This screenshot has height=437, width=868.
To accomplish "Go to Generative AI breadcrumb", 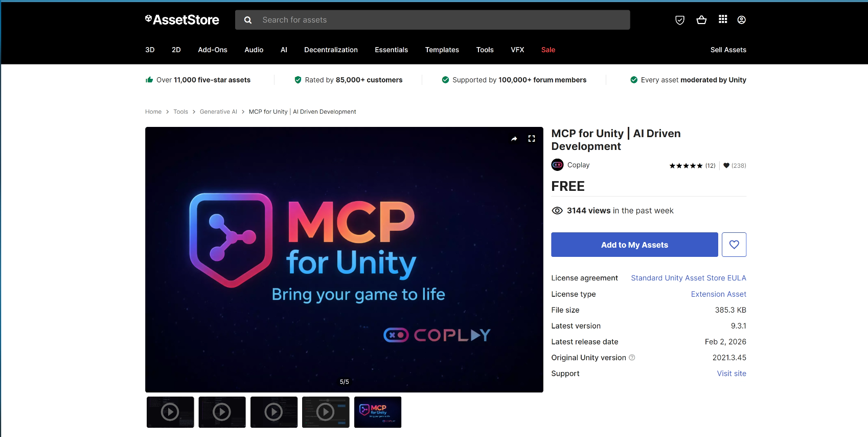I will [218, 112].
